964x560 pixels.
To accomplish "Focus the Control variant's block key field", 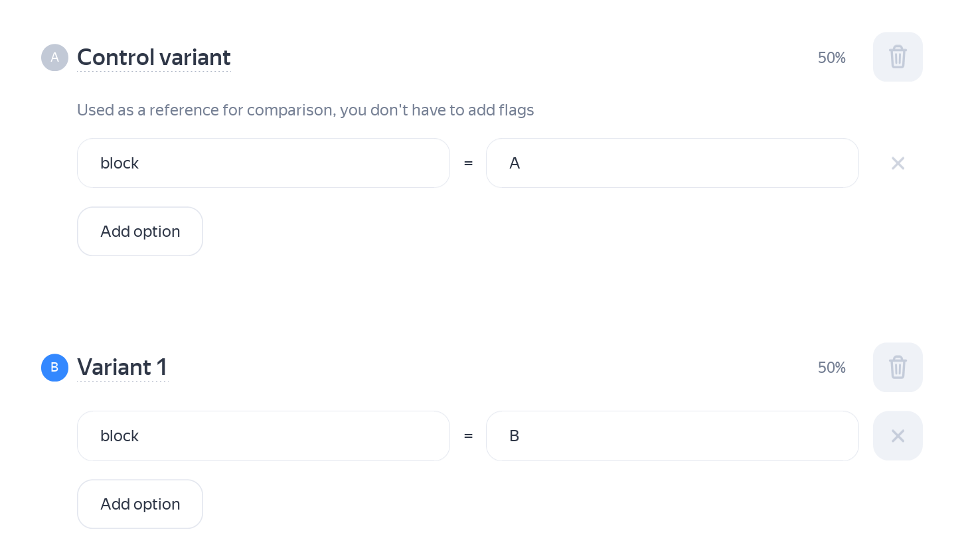I will [x=263, y=163].
